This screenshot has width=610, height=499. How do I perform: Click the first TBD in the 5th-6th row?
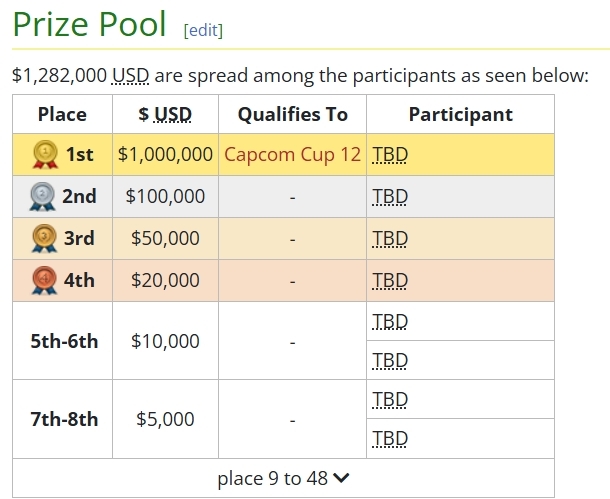pos(390,322)
